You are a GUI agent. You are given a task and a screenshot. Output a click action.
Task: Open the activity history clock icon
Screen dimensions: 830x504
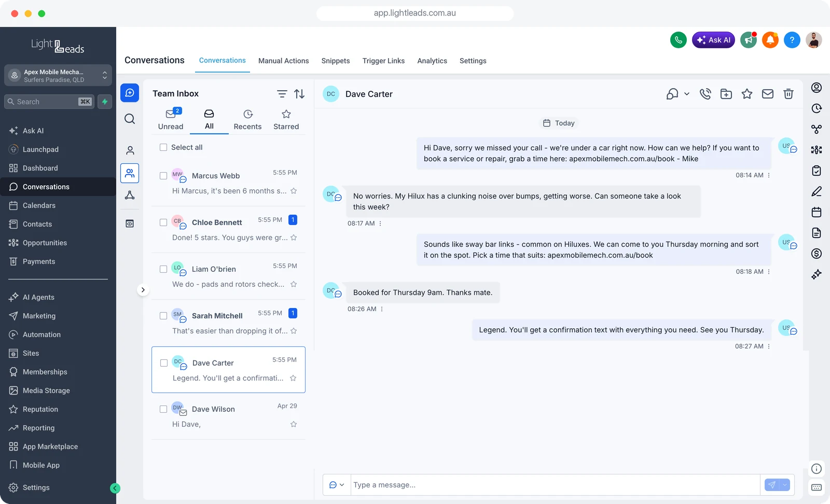(x=817, y=108)
